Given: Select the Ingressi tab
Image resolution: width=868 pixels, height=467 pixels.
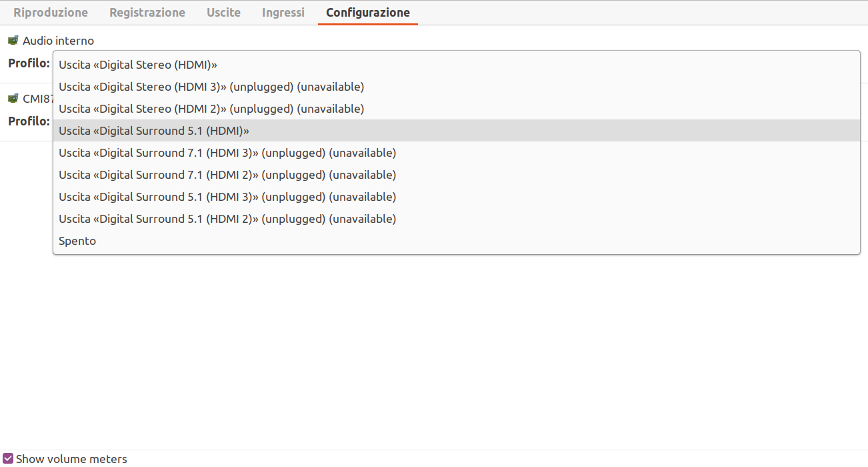Looking at the screenshot, I should pyautogui.click(x=283, y=13).
